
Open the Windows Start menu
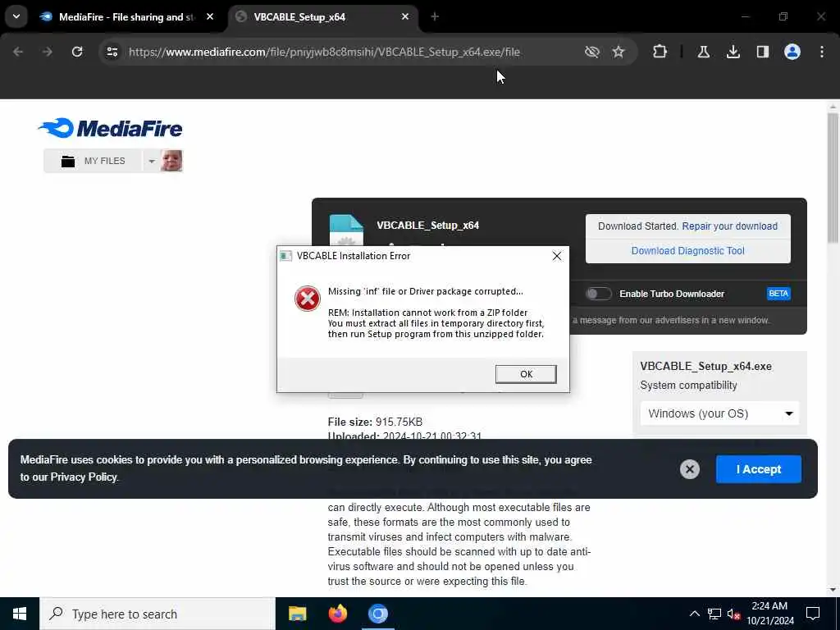click(20, 614)
